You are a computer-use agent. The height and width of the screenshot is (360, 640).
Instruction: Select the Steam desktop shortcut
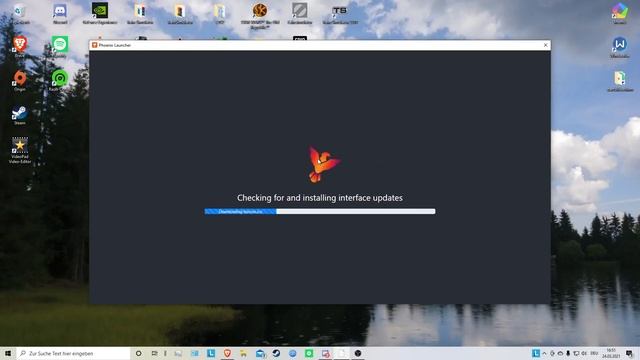(20, 114)
